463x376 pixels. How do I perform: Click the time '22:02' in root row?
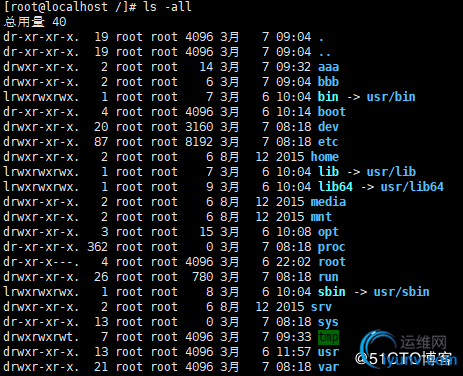click(x=293, y=262)
